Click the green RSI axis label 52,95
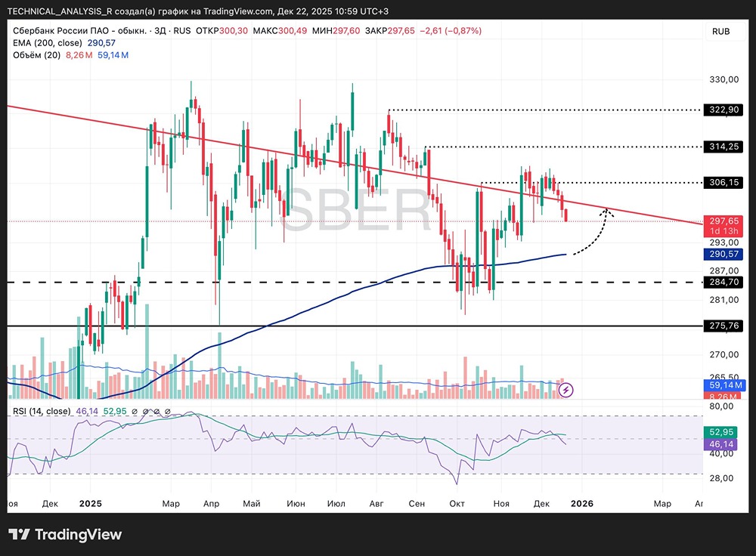The image size is (756, 556). pos(720,432)
